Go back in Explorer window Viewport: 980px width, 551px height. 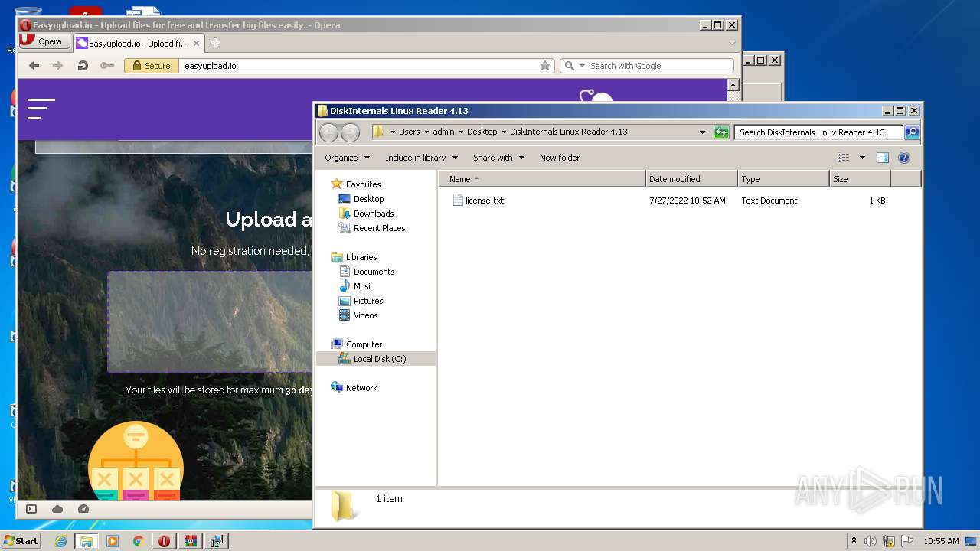point(328,132)
